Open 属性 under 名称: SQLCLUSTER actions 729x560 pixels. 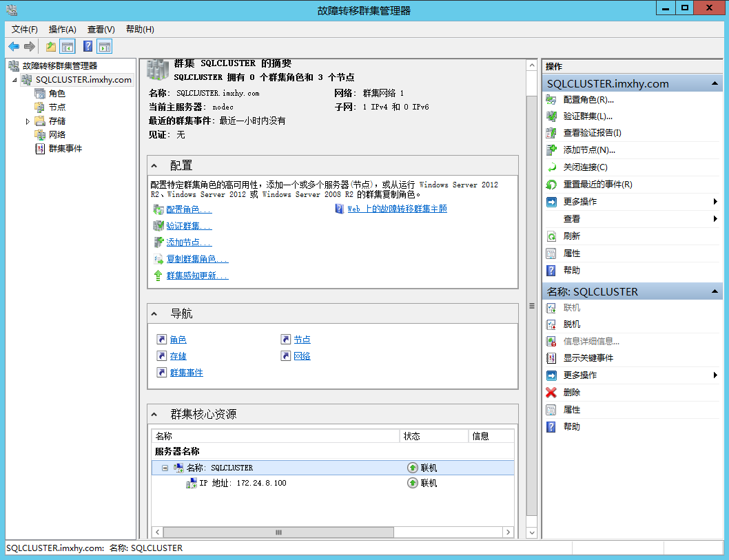571,410
